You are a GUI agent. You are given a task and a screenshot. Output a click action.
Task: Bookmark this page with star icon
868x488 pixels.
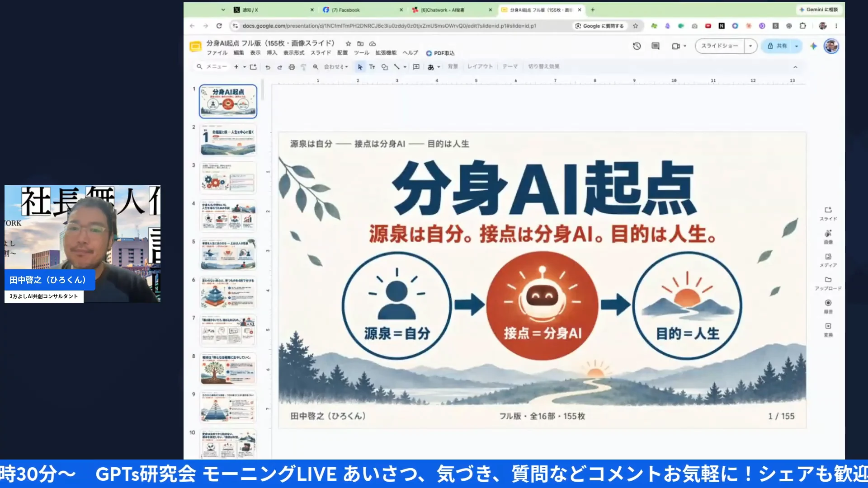[635, 26]
